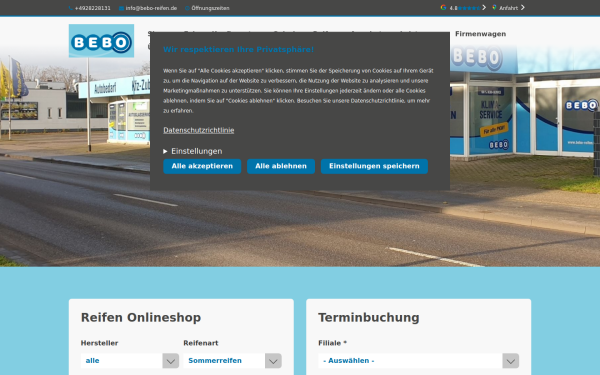Image resolution: width=600 pixels, height=375 pixels.
Task: Click Alle akzeptieren button
Action: (x=202, y=166)
